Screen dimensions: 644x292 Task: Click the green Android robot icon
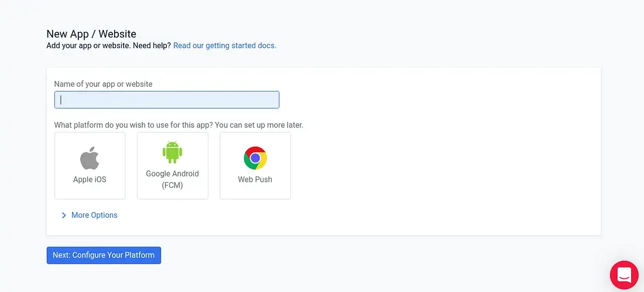172,152
